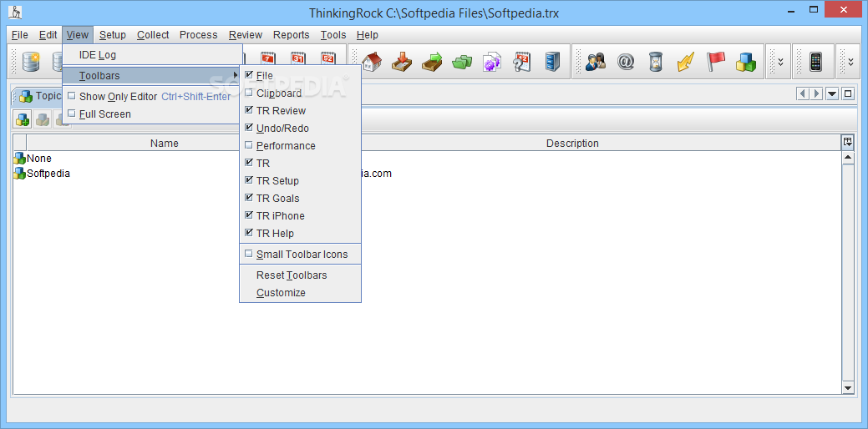
Task: Click the scrollbar up arrow
Action: tap(847, 158)
